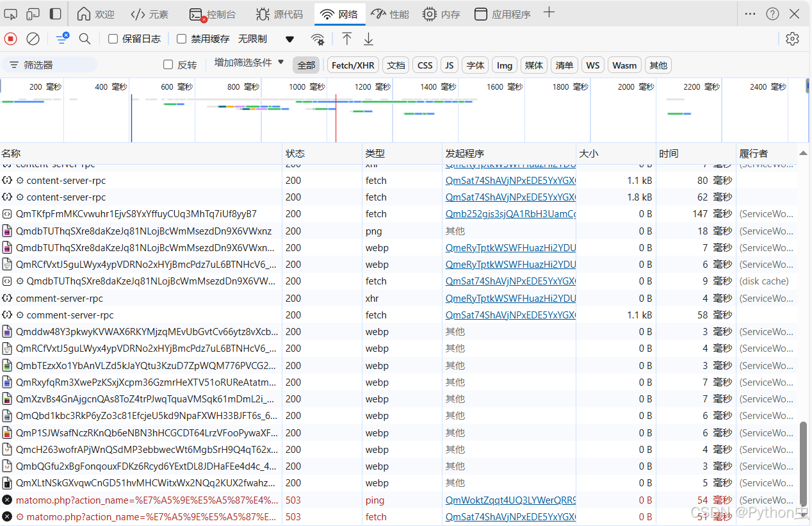Enable the 保留日志 checkbox
This screenshot has width=812, height=526.
click(x=113, y=39)
